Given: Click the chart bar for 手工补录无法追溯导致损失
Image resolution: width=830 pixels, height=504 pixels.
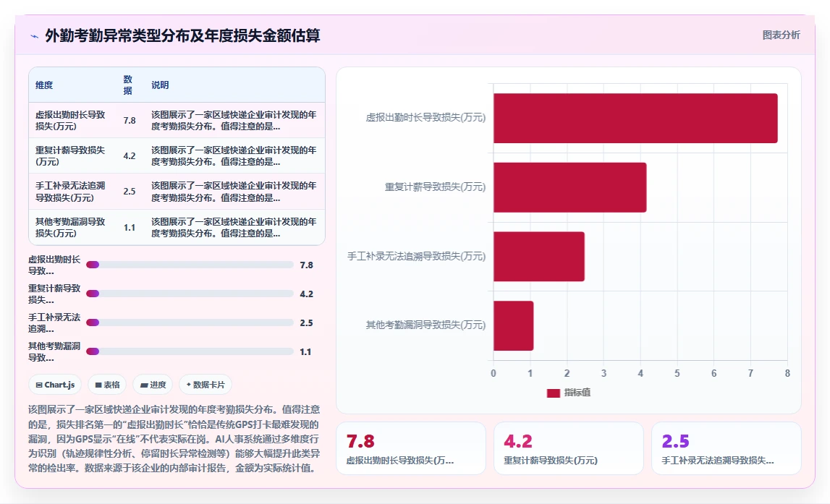Looking at the screenshot, I should (x=539, y=257).
